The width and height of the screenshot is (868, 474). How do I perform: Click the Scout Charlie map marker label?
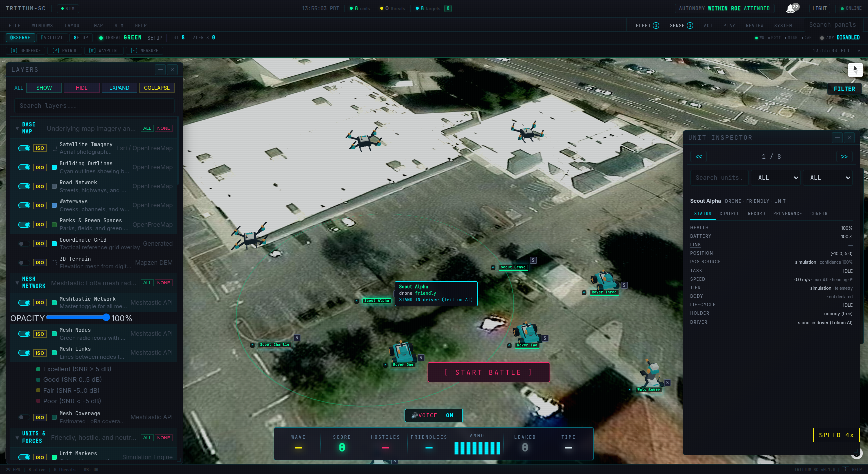pyautogui.click(x=275, y=345)
